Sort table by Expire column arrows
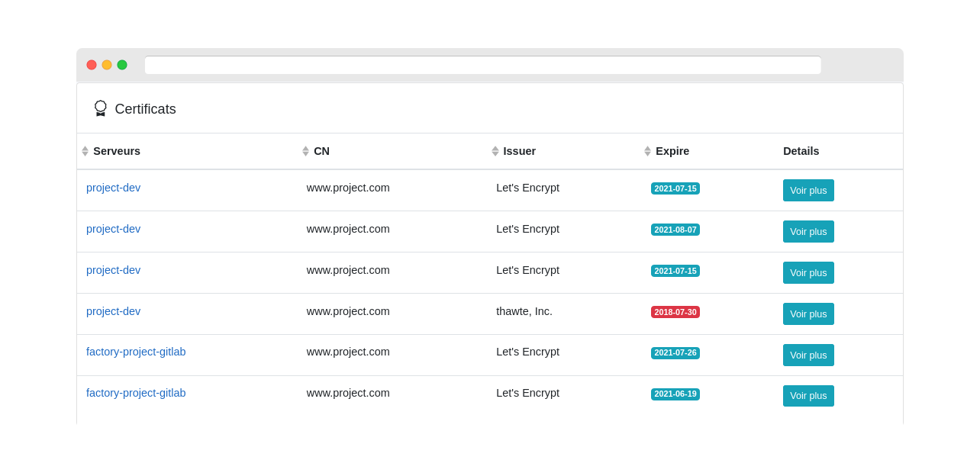Viewport: 980px width, 476px height. [x=648, y=151]
